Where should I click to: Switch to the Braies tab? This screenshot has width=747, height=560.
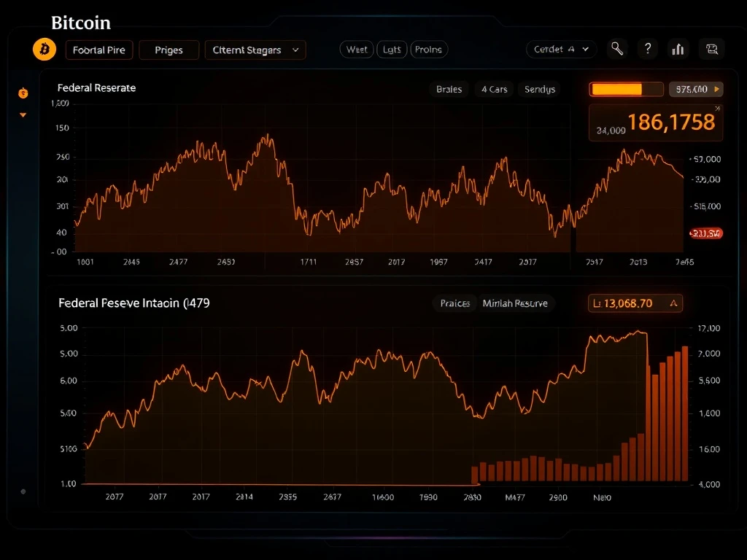[449, 89]
